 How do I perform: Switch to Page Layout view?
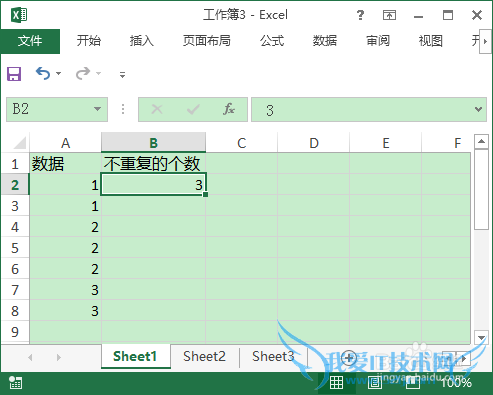[x=375, y=382]
